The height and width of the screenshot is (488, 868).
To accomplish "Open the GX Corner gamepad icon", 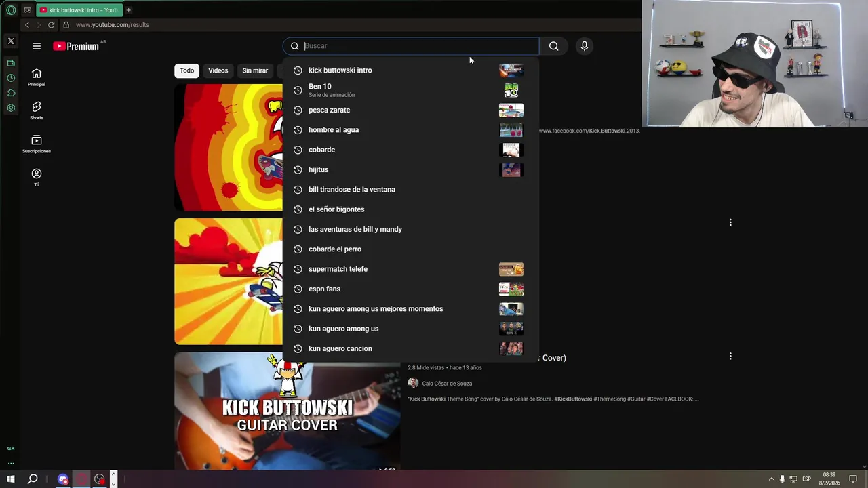I will pos(27,10).
